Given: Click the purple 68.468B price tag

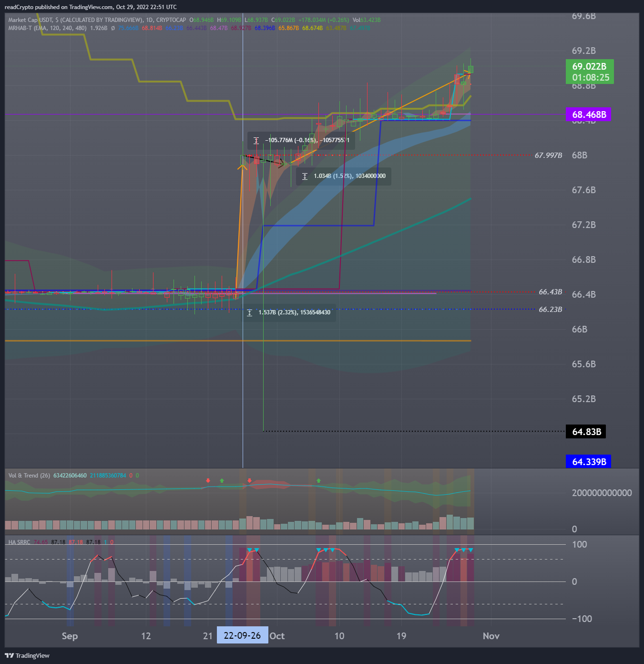Looking at the screenshot, I should coord(589,114).
